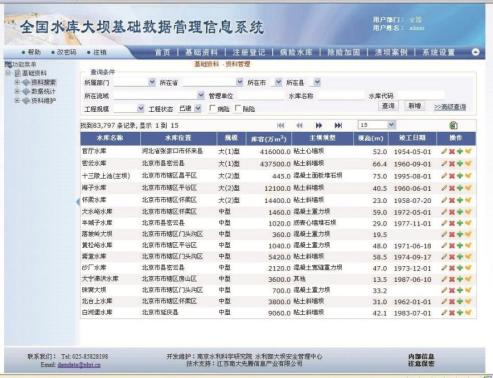Click the 库容 column header
The image size is (493, 378).
(x=268, y=139)
